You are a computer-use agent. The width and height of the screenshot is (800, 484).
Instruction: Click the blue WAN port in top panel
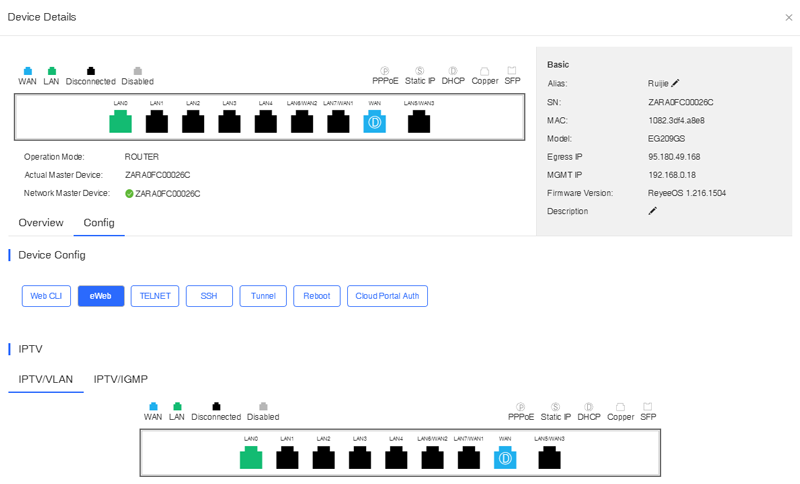point(375,122)
